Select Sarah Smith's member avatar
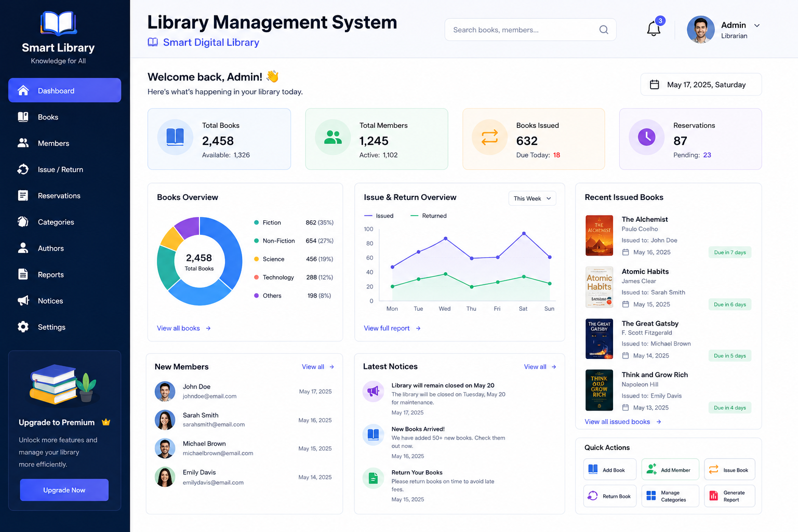798x532 pixels. pyautogui.click(x=165, y=420)
